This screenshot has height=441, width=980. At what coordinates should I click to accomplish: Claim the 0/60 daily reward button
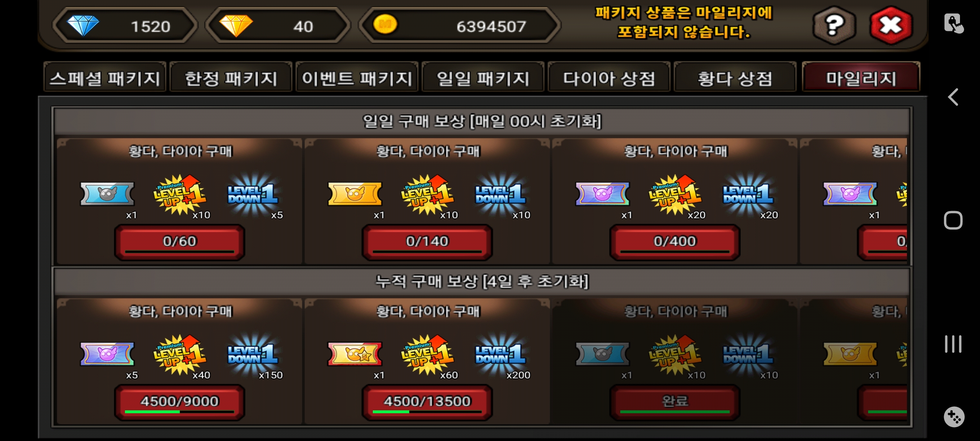coord(180,242)
